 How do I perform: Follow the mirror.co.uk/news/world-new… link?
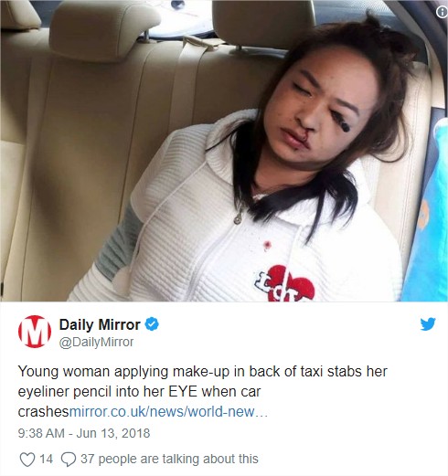(168, 412)
